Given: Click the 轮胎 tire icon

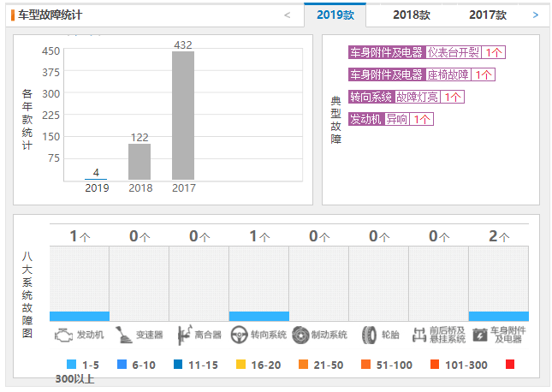Looking at the screenshot, I should 369,335.
